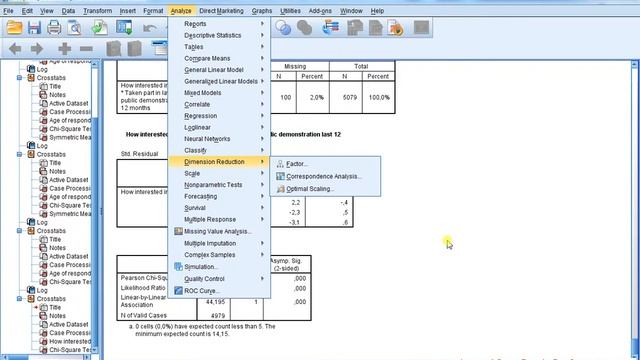Select Missing Value Analysis... menu entry

click(219, 231)
